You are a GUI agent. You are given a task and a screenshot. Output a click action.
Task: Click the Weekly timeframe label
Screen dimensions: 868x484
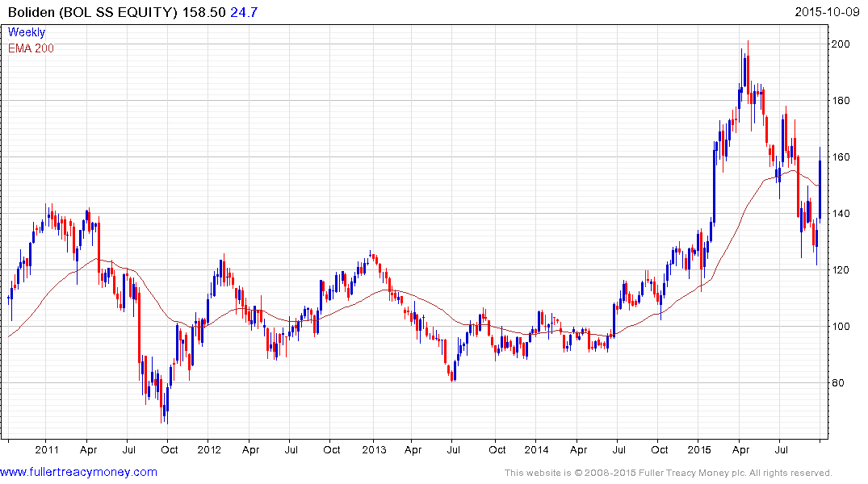tap(27, 32)
